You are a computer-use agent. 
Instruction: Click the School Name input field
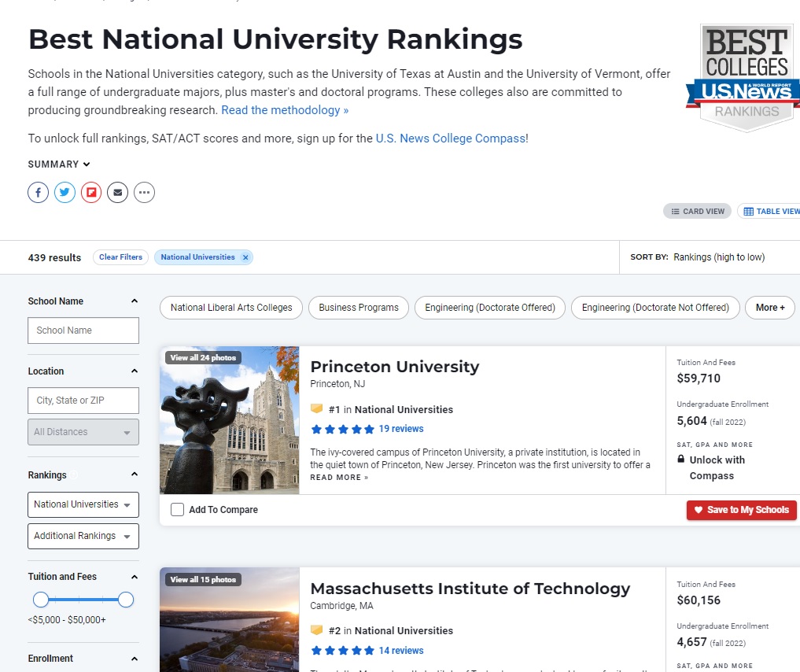(x=83, y=330)
